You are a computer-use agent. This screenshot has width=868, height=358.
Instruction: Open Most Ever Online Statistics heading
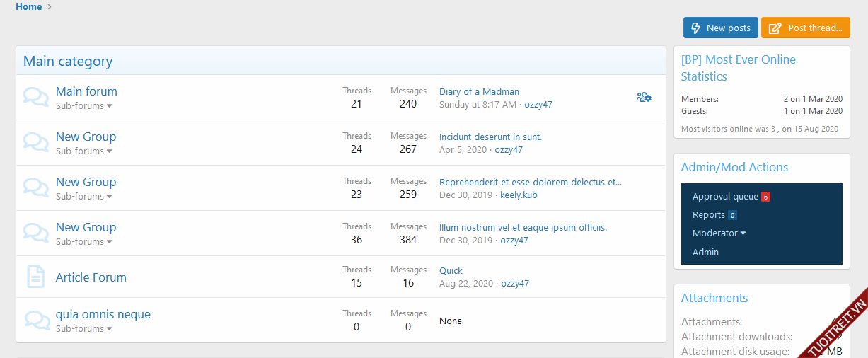[738, 68]
